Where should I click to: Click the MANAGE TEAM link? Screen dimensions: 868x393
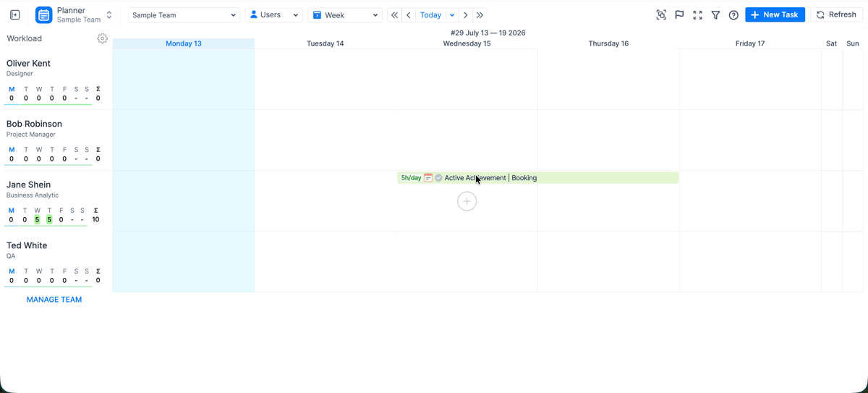point(54,299)
